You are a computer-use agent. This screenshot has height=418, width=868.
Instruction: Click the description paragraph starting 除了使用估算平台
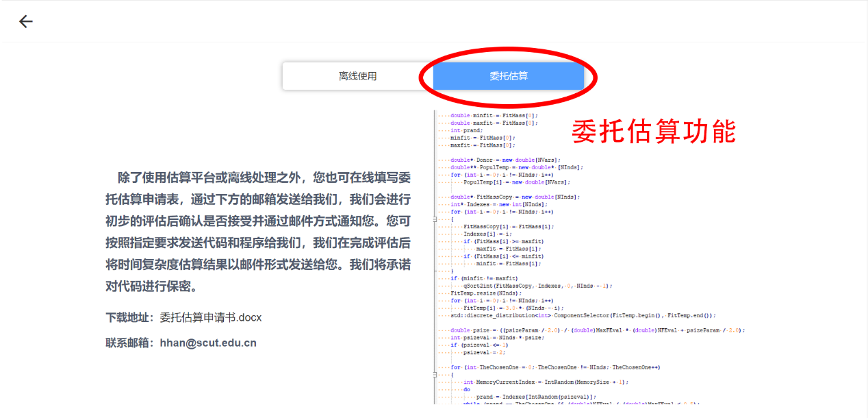(257, 232)
